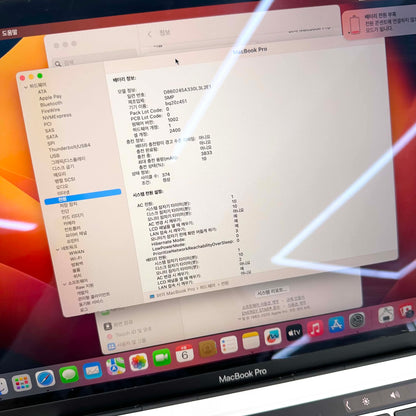Open System Settings gear icon in the Dock
This screenshot has height=416, width=416.
[357, 320]
